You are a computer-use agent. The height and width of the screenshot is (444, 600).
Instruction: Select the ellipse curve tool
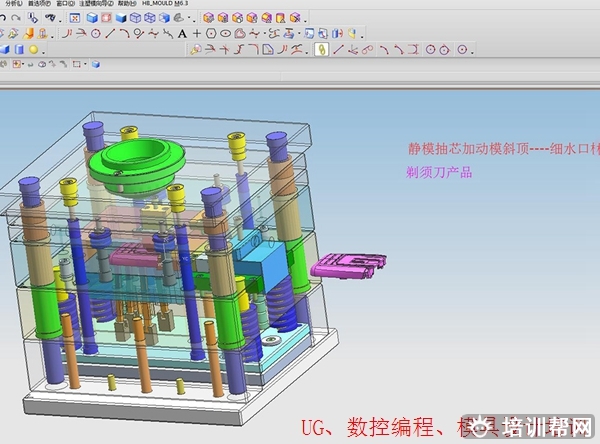pos(226,33)
